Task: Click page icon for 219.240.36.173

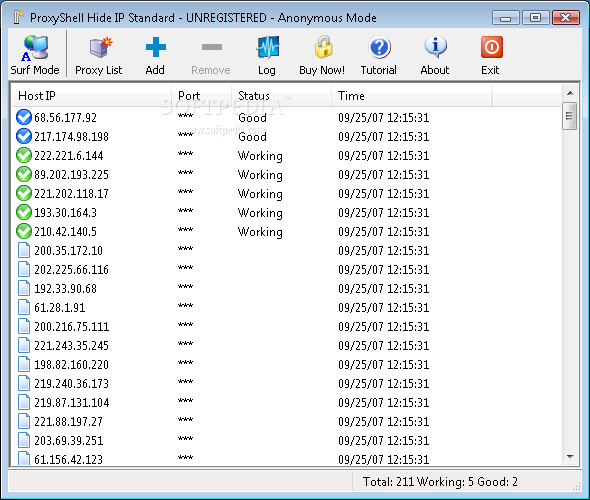Action: point(24,383)
